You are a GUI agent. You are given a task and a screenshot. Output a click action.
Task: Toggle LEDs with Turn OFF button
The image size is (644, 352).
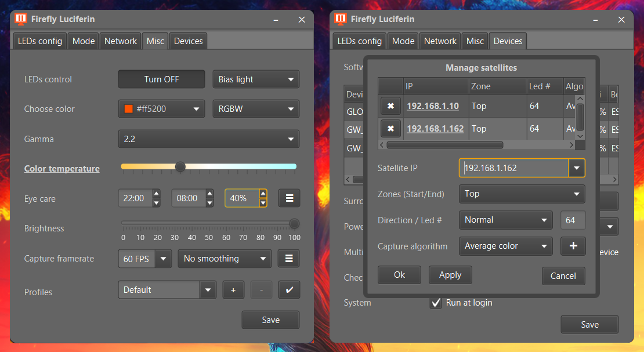click(161, 79)
